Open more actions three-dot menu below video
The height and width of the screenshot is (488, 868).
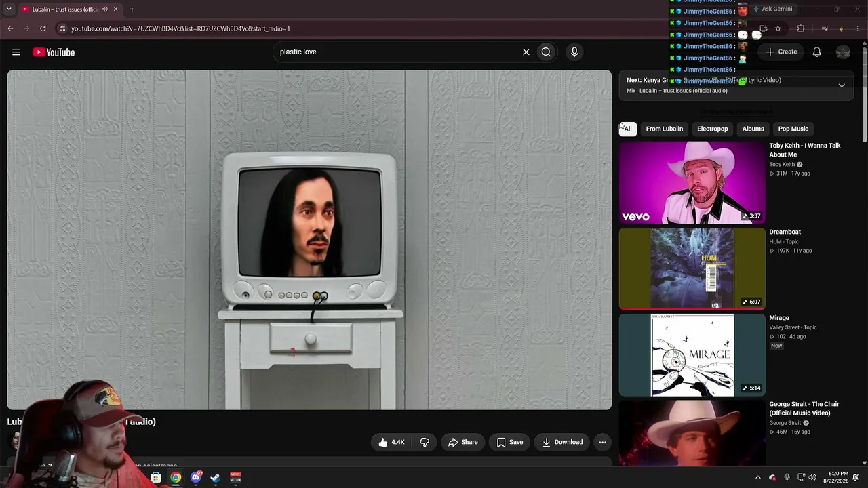coord(602,442)
